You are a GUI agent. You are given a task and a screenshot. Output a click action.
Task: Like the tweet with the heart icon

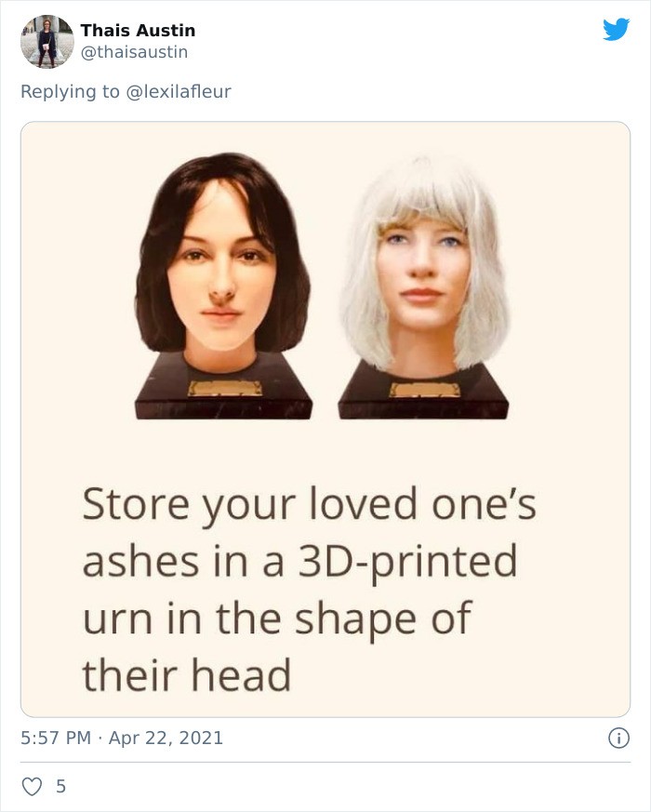(x=32, y=786)
